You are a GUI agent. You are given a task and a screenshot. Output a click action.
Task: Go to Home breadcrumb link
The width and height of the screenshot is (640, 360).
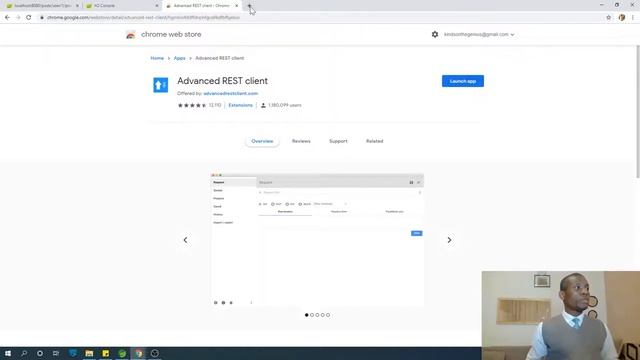point(157,58)
